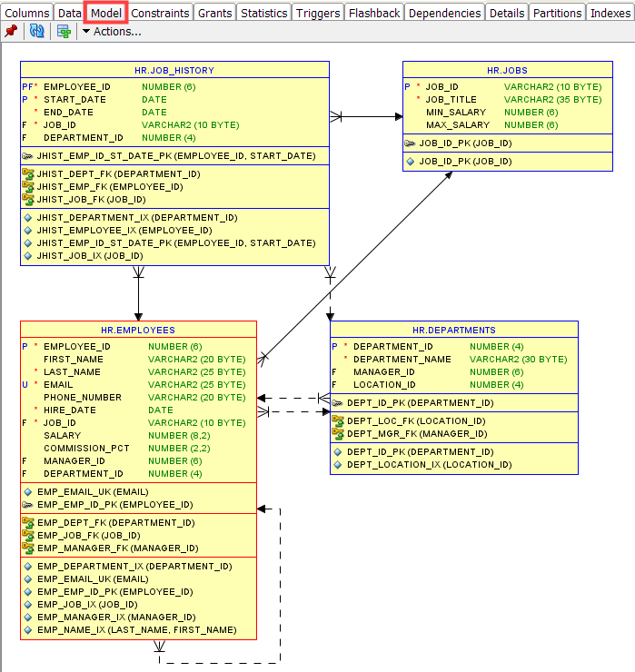Viewport: 635px width, 672px height.
Task: Click foreign key icon for EMP_JOB_FK
Action: pyautogui.click(x=28, y=535)
